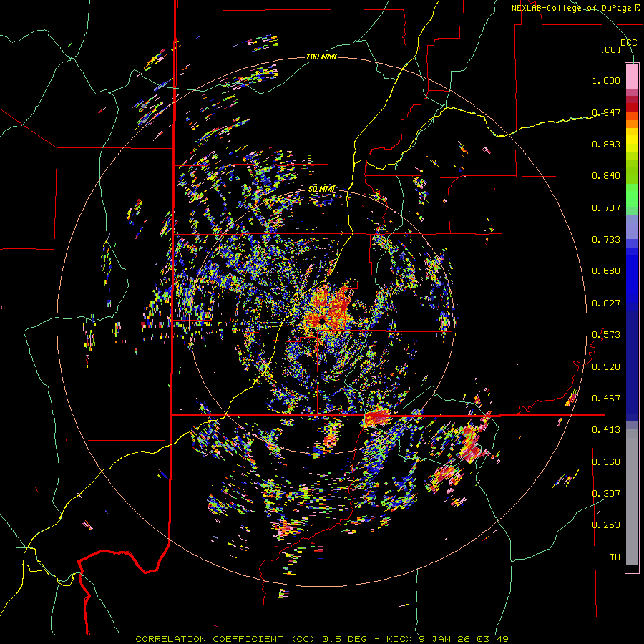Select the 0.787 scale value
This screenshot has height=644, width=644.
606,208
